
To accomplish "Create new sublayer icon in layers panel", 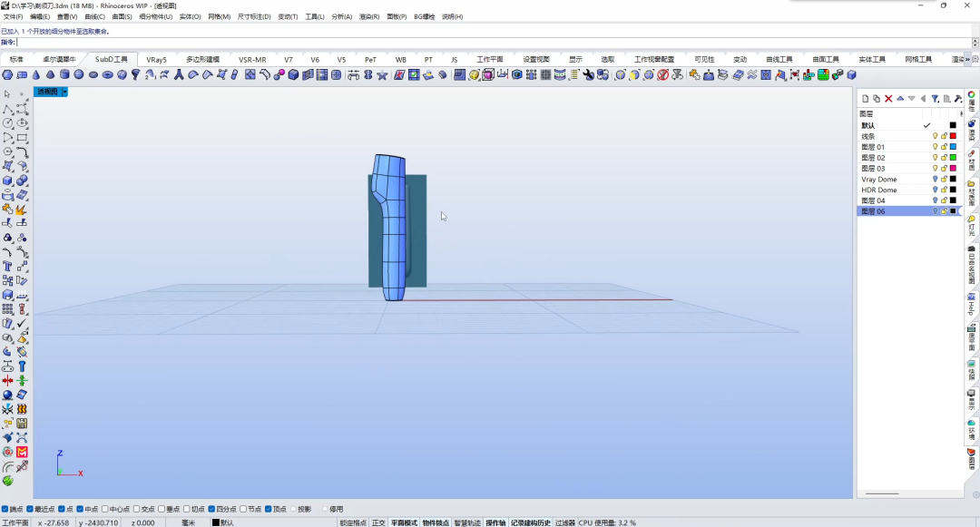I will [877, 99].
